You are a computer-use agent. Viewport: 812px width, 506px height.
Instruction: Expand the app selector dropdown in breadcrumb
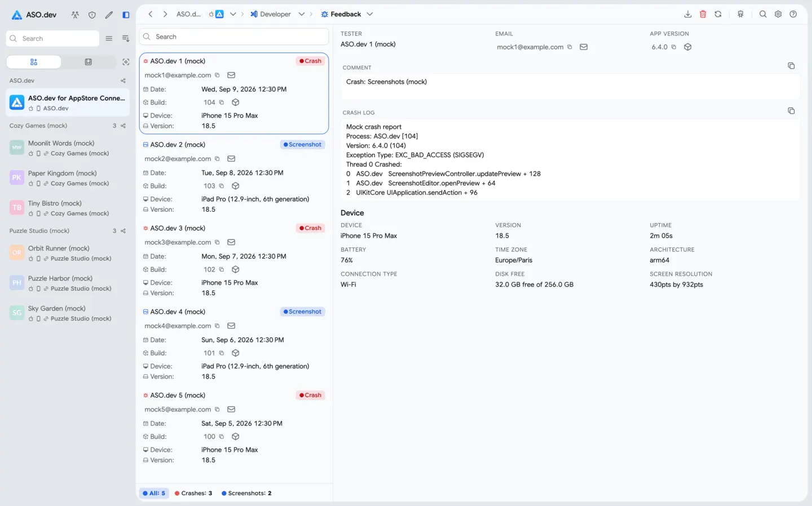[x=232, y=14]
